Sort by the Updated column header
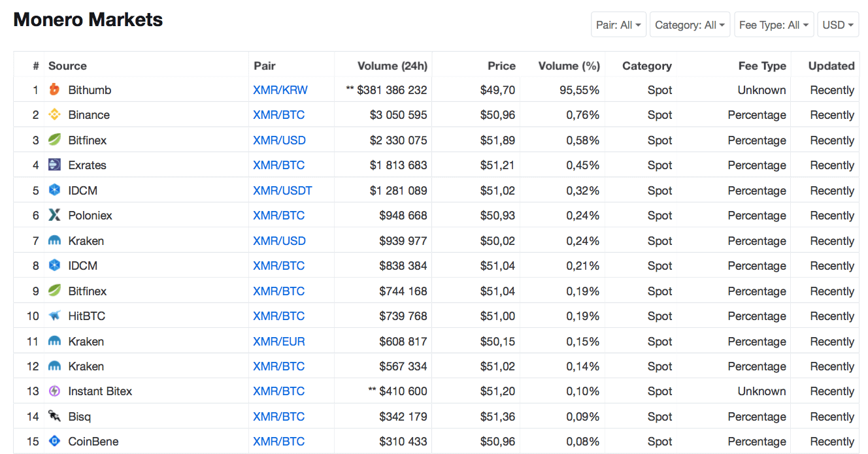The width and height of the screenshot is (868, 454). (831, 66)
